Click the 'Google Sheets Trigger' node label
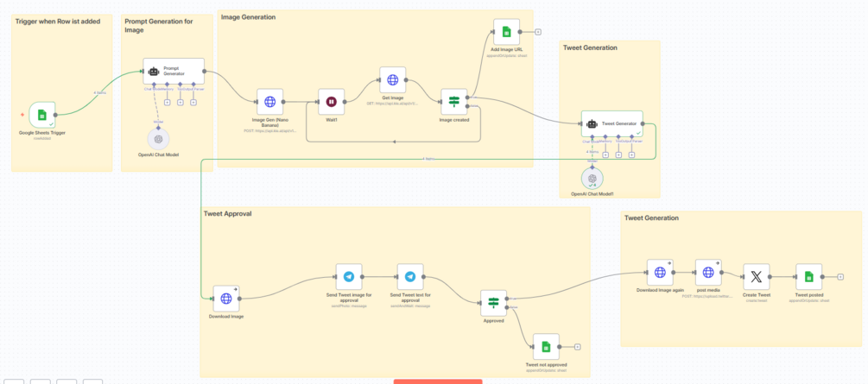 click(x=42, y=134)
